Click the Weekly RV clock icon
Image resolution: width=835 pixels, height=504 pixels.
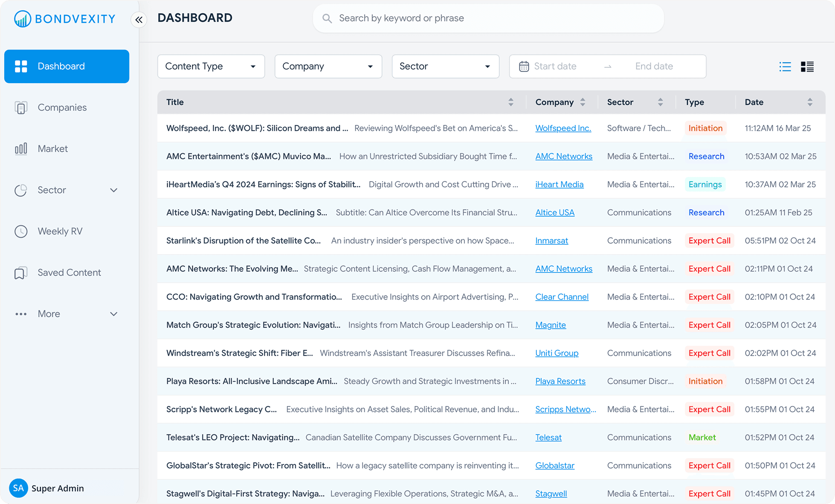click(x=21, y=231)
